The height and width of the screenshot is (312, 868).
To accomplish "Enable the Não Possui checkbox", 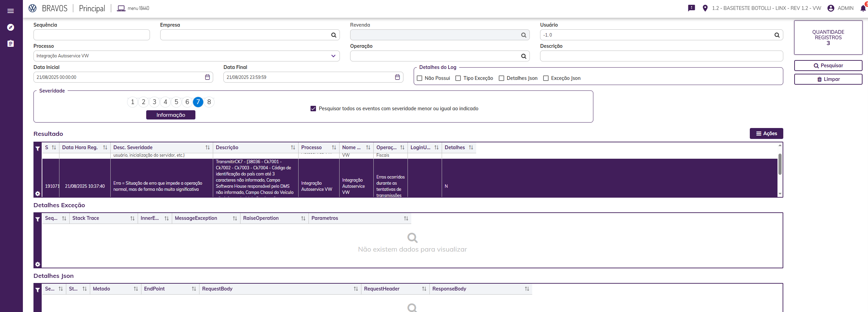I will (x=419, y=78).
